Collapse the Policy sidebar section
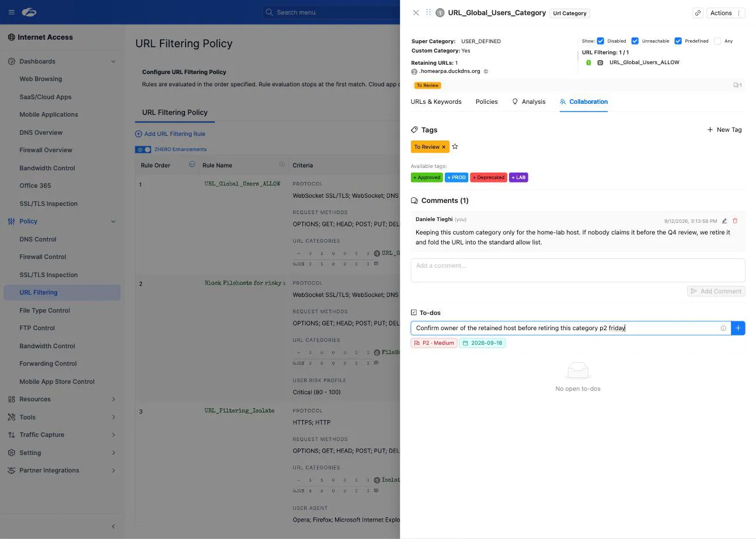 click(113, 221)
